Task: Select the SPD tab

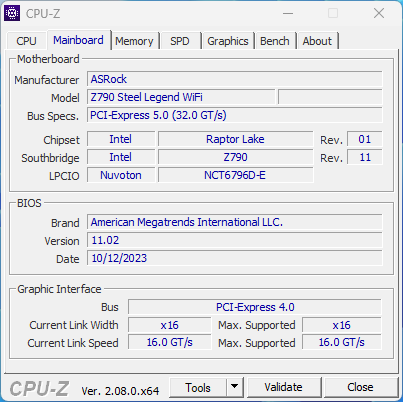Action: click(x=180, y=41)
